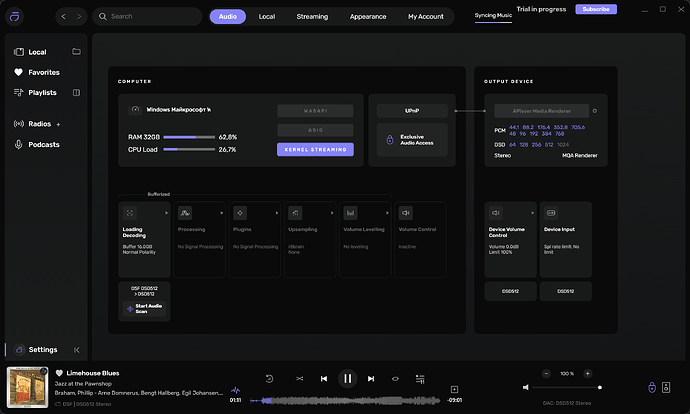Image resolution: width=690 pixels, height=414 pixels.
Task: Increase volume with plus button
Action: [587, 374]
